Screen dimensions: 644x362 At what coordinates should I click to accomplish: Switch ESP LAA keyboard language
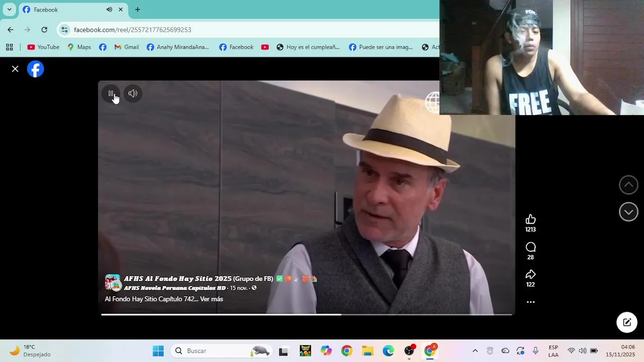click(x=553, y=351)
